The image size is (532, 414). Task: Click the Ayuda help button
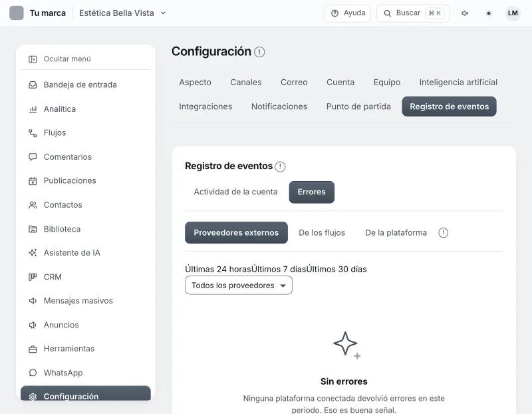[347, 13]
